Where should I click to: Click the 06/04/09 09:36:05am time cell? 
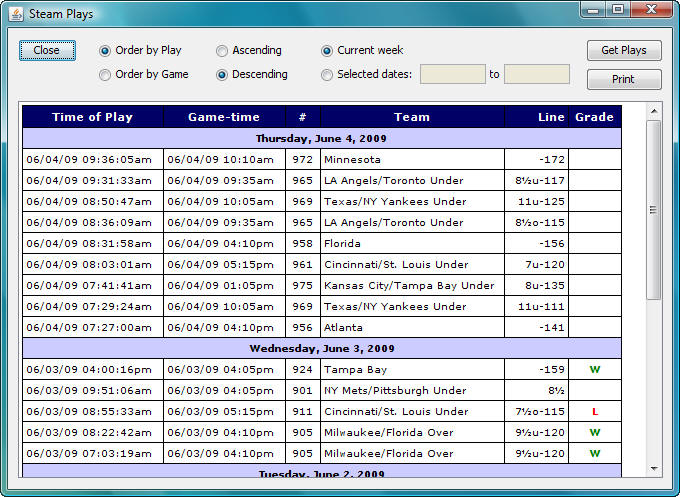pos(93,159)
